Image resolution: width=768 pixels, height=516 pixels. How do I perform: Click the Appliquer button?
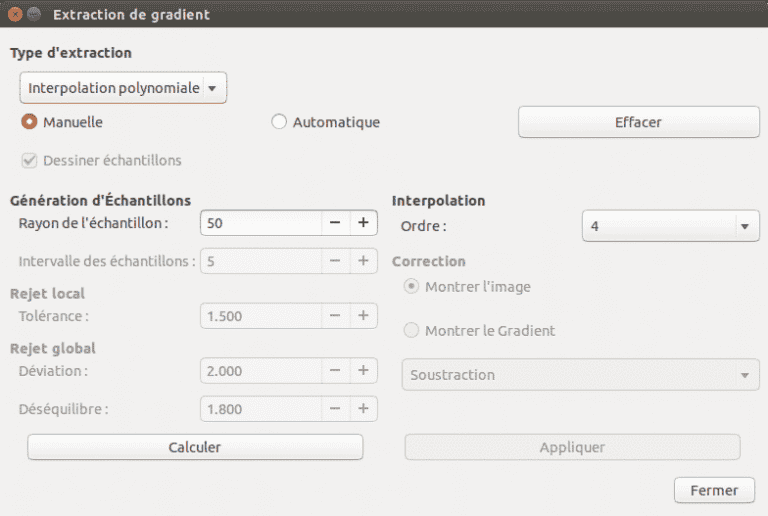(572, 447)
